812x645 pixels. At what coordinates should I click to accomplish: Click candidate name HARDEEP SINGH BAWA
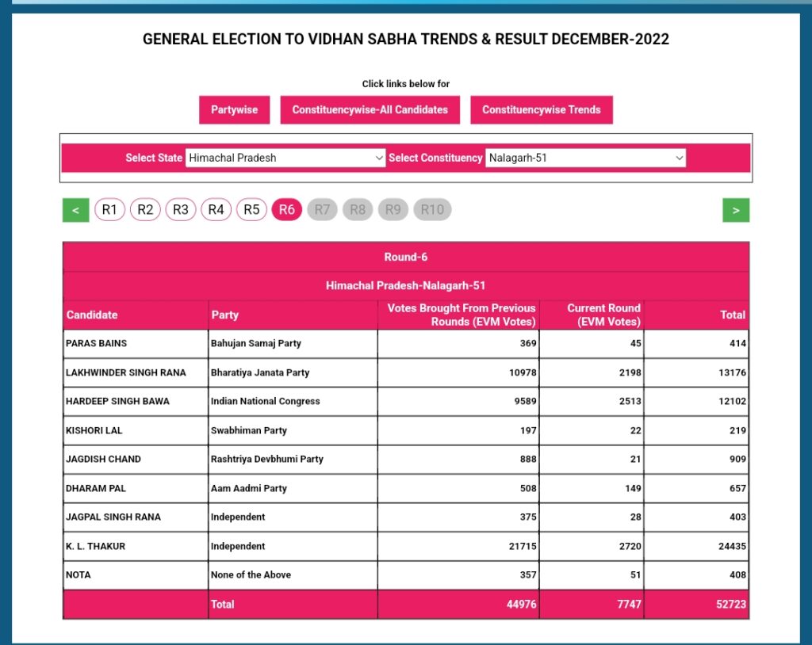(117, 401)
